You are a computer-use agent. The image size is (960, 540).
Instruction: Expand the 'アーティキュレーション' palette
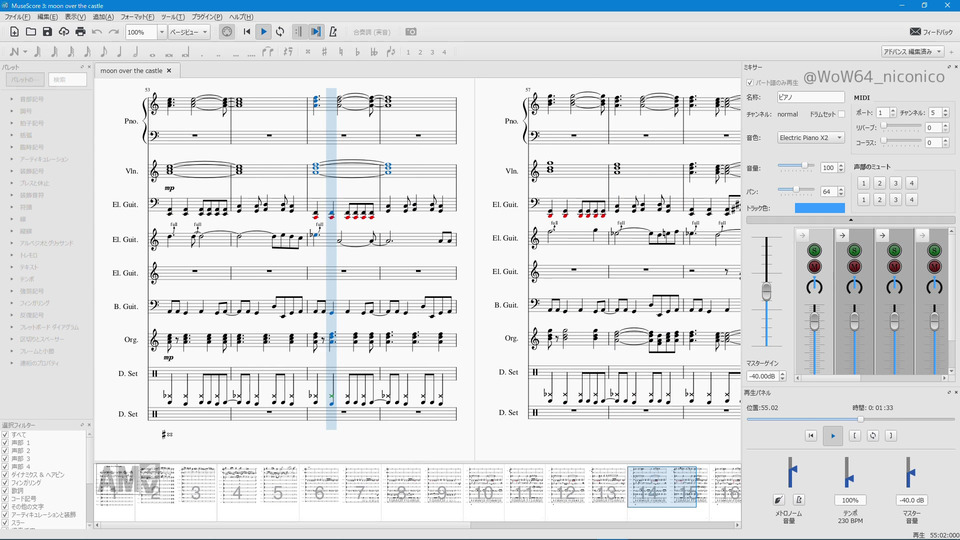(x=12, y=159)
